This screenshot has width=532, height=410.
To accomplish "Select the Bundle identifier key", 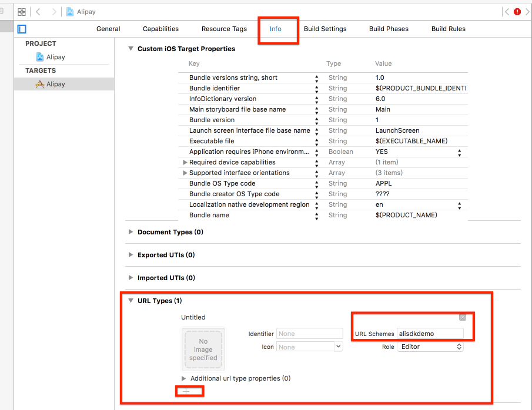I will (x=215, y=88).
